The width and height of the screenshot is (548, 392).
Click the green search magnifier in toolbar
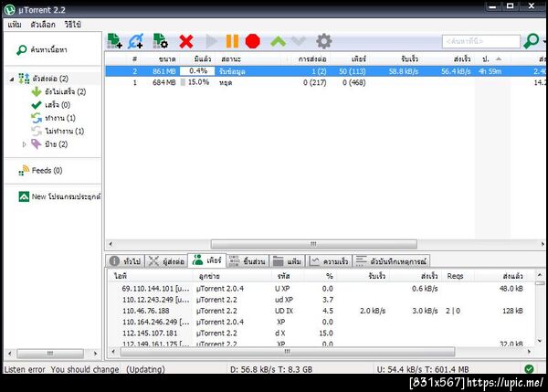532,41
